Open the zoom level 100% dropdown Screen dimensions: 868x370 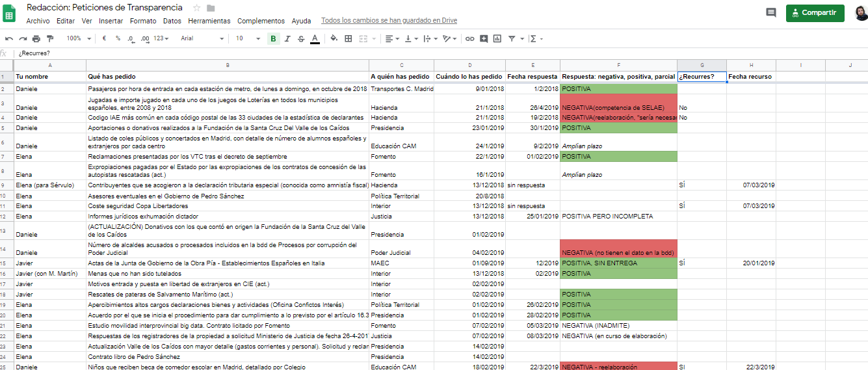point(79,39)
